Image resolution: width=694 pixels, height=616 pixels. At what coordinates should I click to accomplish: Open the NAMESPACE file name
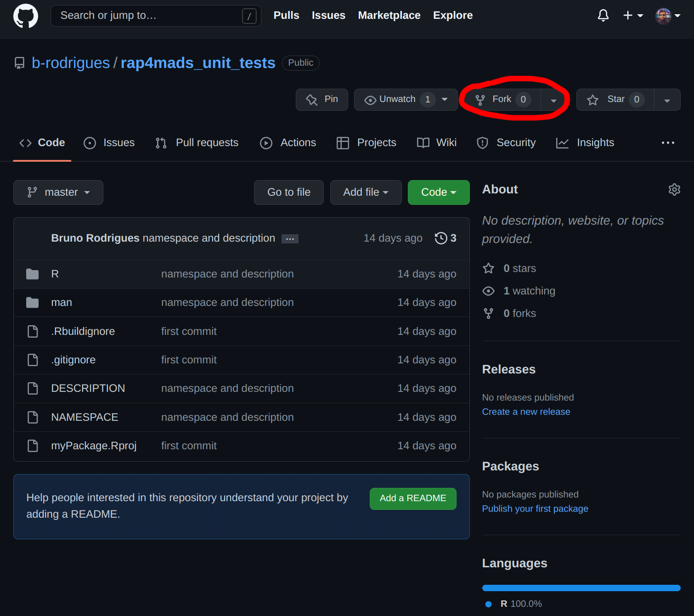coord(85,417)
